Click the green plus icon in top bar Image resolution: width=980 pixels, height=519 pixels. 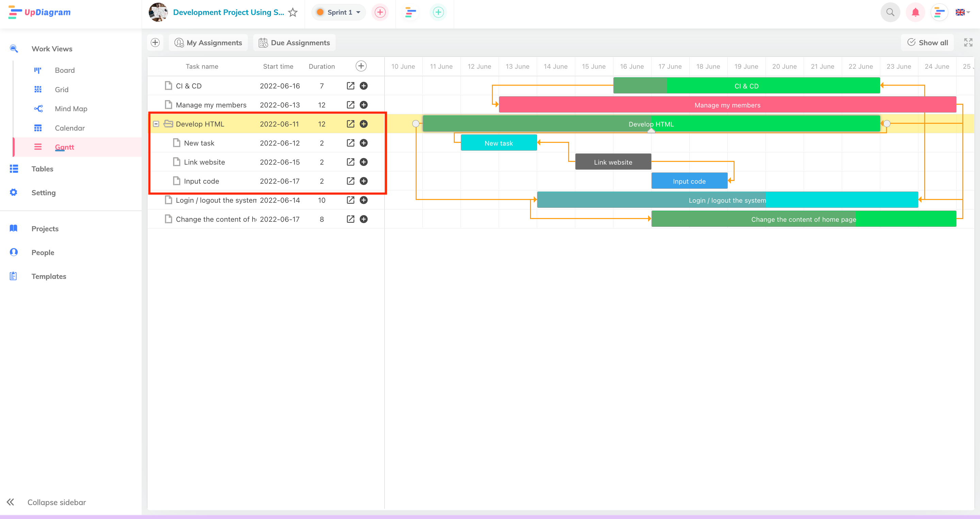coord(438,12)
